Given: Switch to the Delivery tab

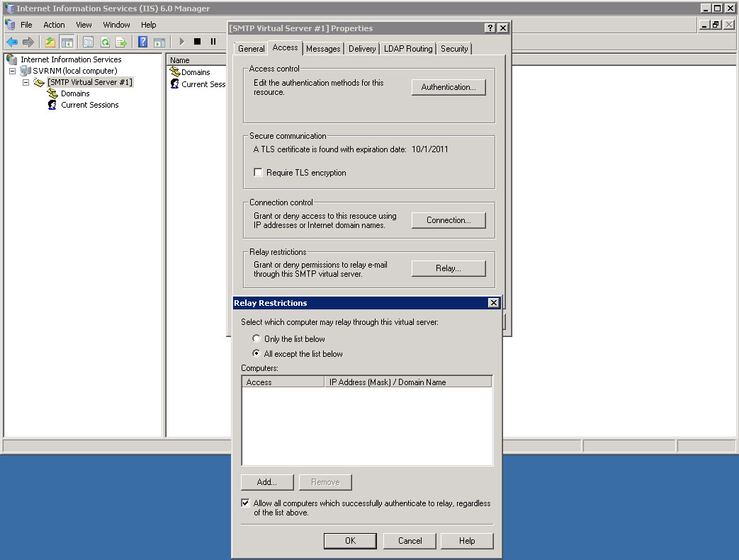Looking at the screenshot, I should coord(362,49).
